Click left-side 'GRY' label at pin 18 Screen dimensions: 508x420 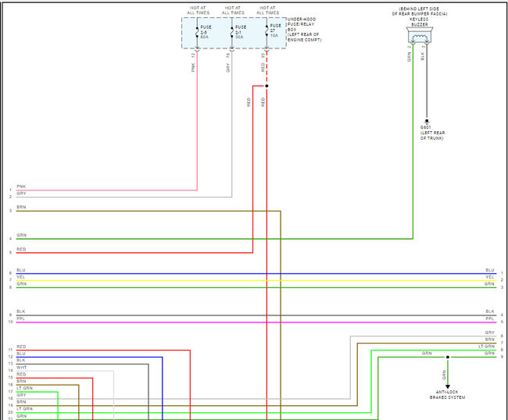tap(21, 395)
